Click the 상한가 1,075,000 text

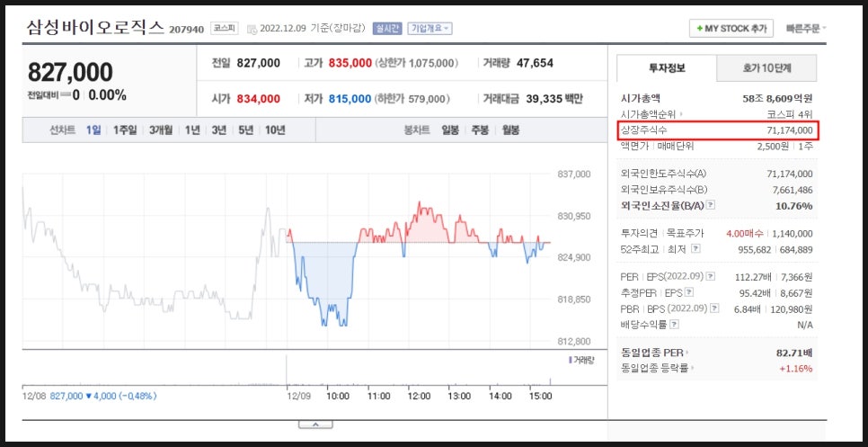[417, 63]
